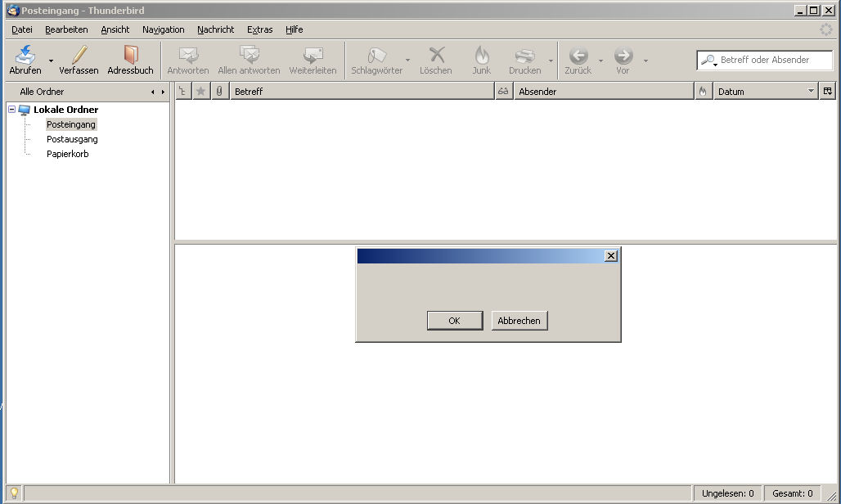Viewport: 841px width, 504px height.
Task: Click the search magnifier icon
Action: [708, 60]
